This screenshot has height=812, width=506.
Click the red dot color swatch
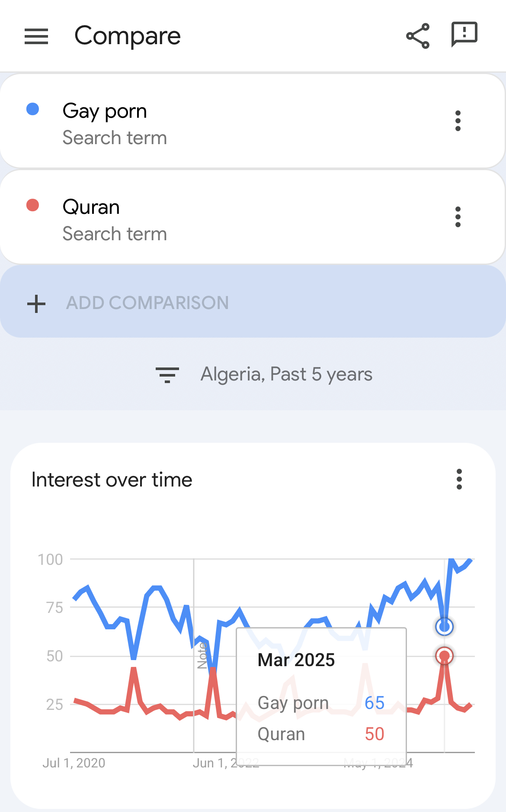pyautogui.click(x=33, y=205)
